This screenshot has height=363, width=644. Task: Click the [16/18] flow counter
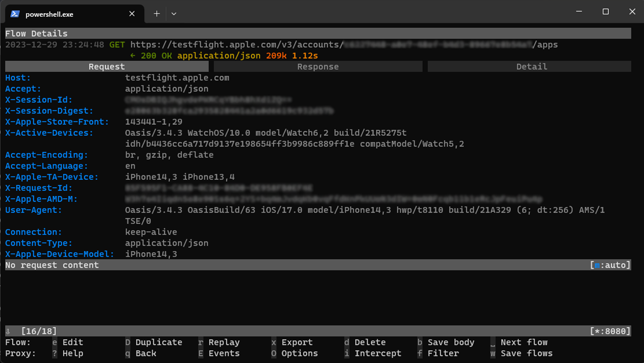(39, 331)
